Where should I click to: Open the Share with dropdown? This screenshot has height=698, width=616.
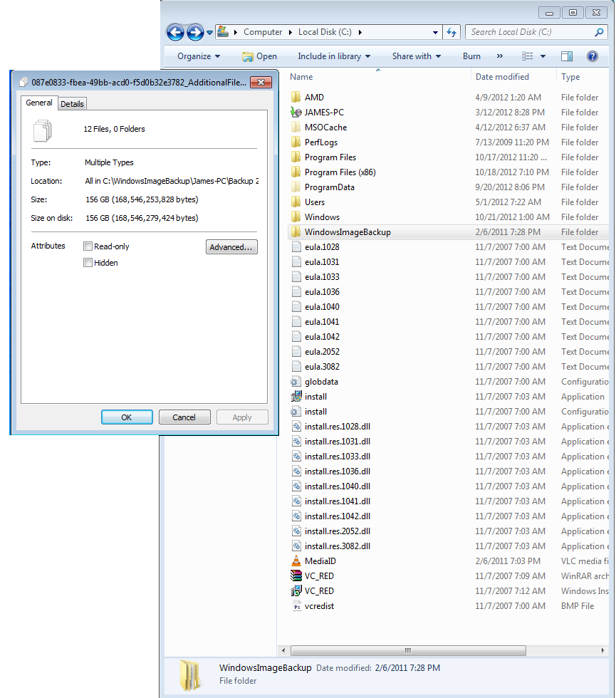(416, 56)
